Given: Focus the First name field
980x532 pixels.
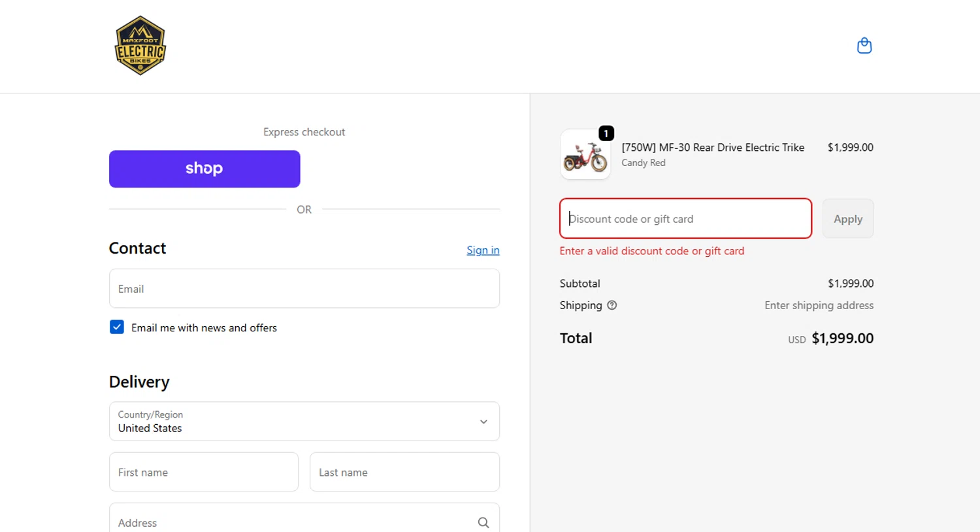Looking at the screenshot, I should (204, 472).
